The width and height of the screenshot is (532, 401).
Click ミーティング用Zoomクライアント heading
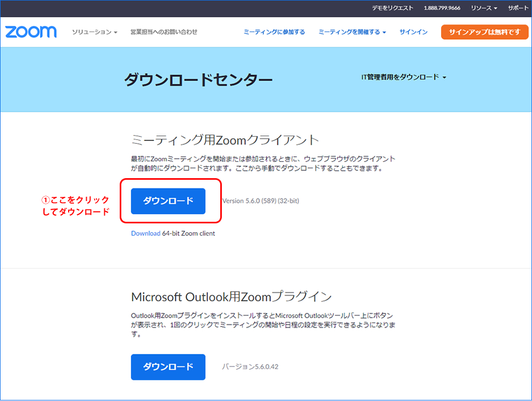[225, 140]
